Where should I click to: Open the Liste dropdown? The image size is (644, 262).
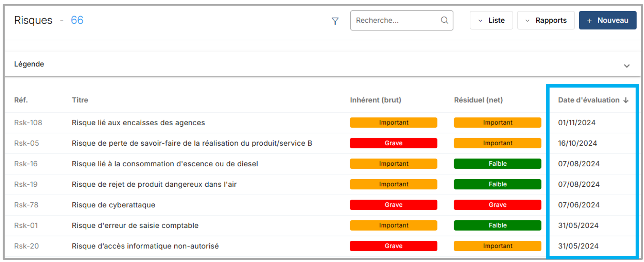(x=491, y=20)
